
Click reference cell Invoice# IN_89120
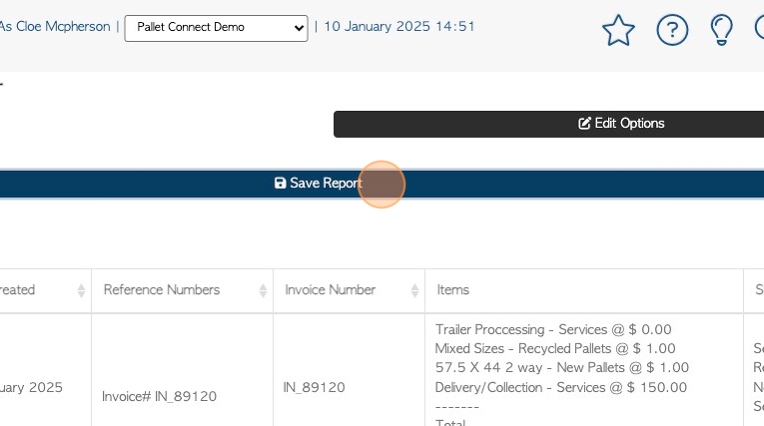tap(159, 396)
